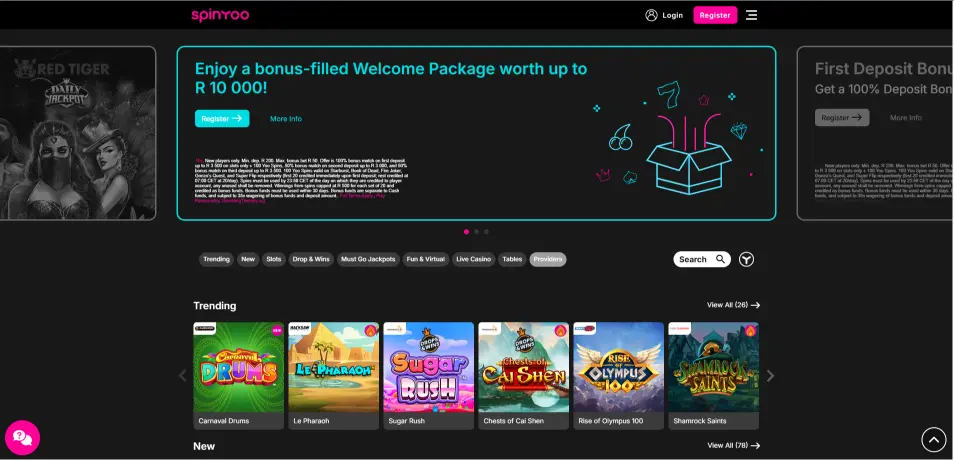Click the gift box illustration on banner
This screenshot has width=954, height=460.
pyautogui.click(x=688, y=153)
